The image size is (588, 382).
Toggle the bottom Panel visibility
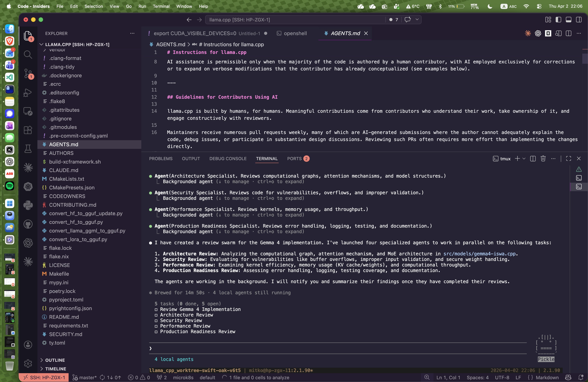pyautogui.click(x=569, y=19)
